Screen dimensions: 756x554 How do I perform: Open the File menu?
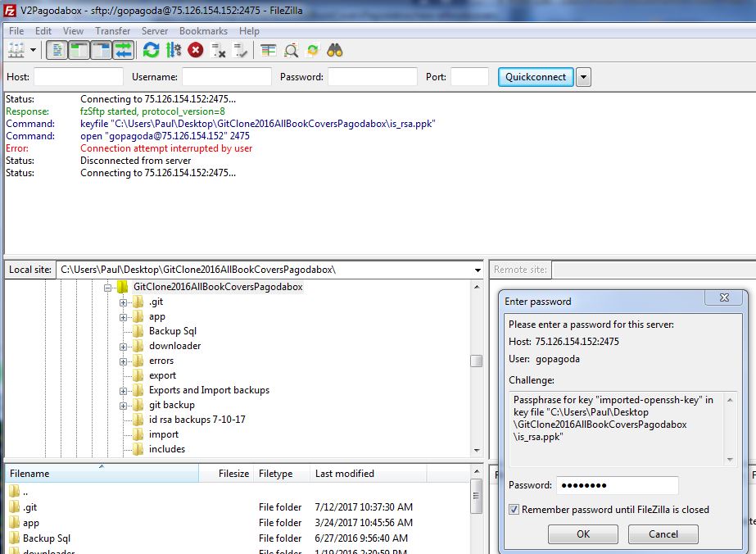tap(16, 31)
